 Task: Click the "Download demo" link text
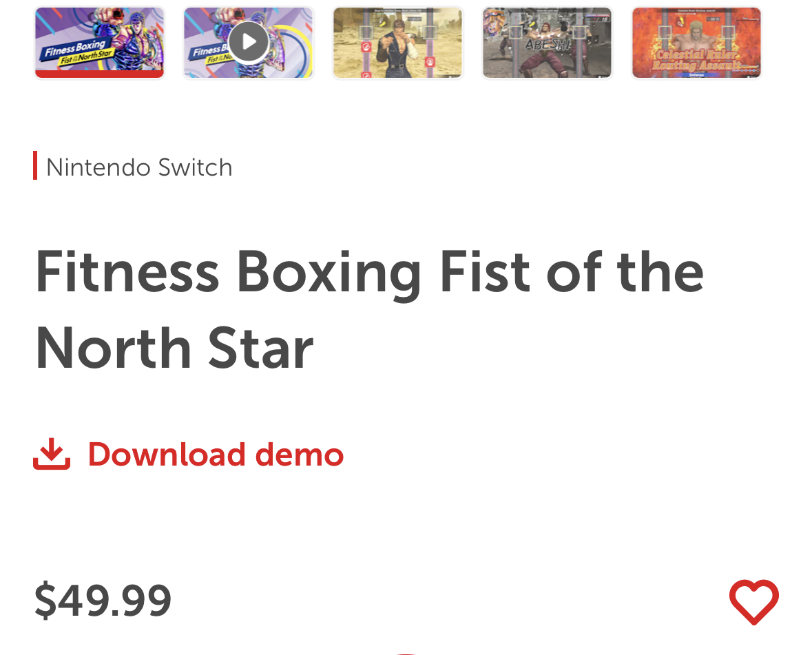tap(215, 455)
